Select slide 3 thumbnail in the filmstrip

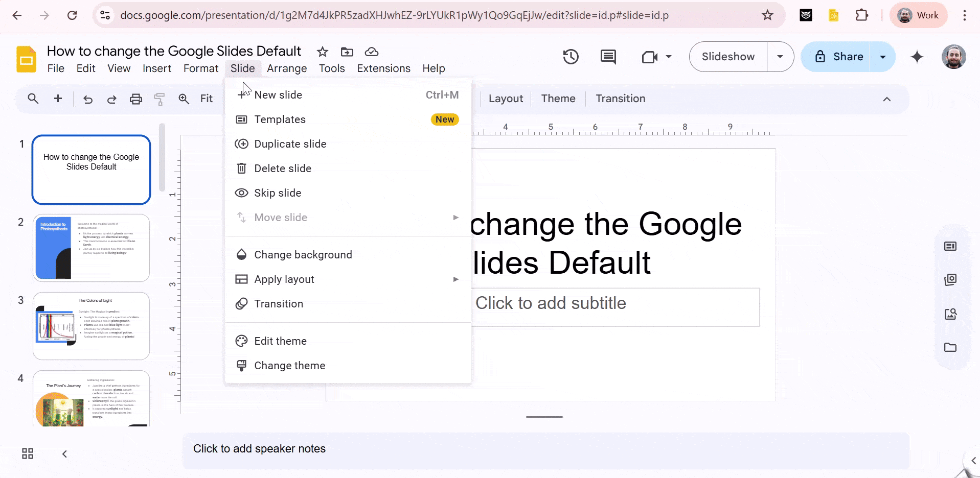91,326
